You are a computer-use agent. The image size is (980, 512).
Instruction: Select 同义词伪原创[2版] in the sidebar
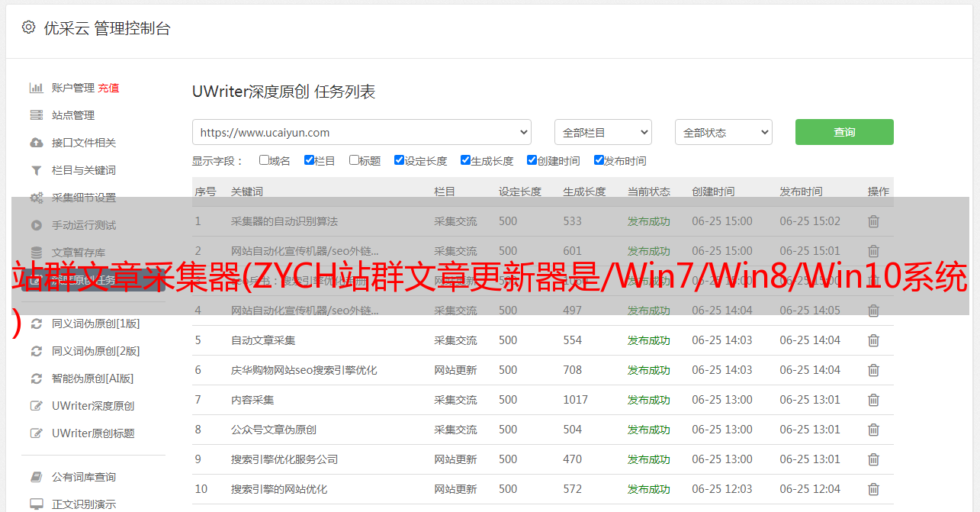point(95,351)
